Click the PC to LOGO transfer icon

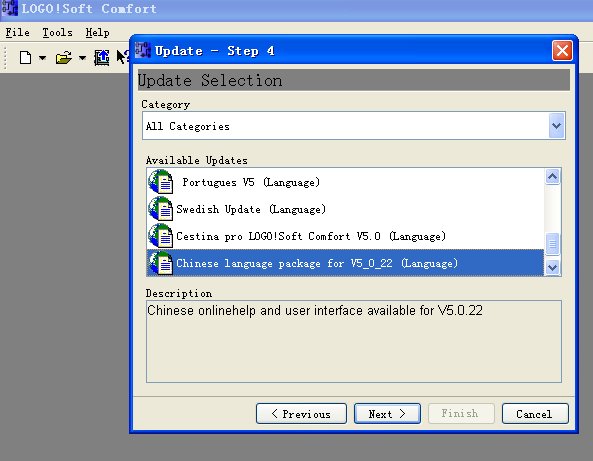point(101,58)
